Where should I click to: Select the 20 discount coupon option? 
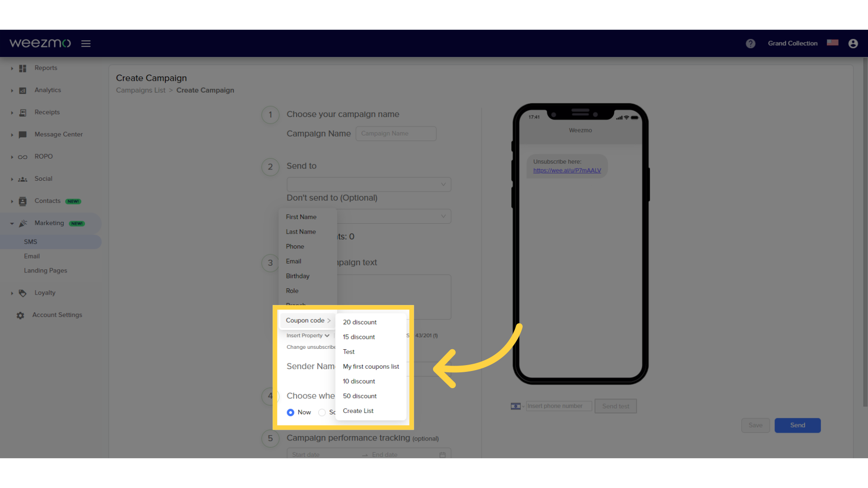(x=359, y=322)
